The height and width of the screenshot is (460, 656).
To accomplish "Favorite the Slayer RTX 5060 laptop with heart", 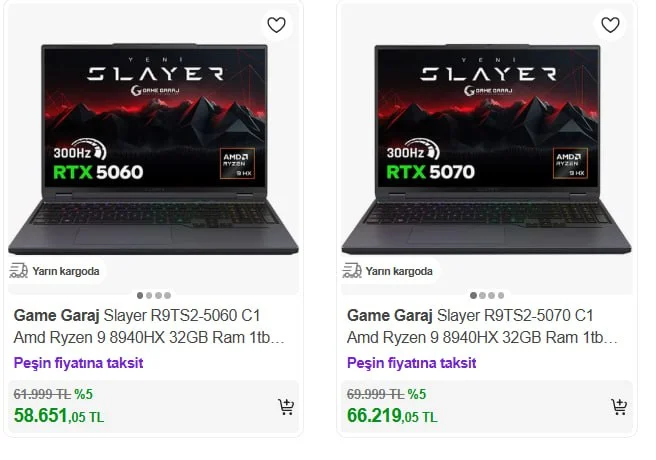I will (276, 25).
